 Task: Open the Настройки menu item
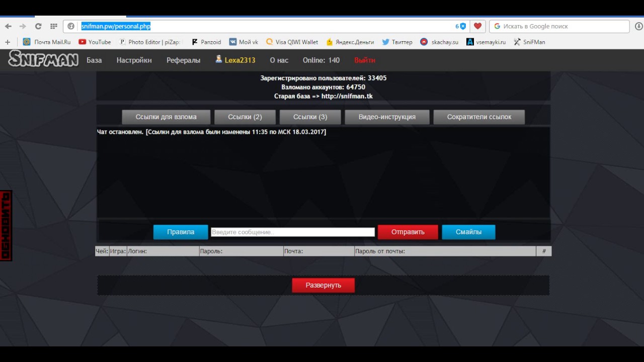pyautogui.click(x=134, y=60)
